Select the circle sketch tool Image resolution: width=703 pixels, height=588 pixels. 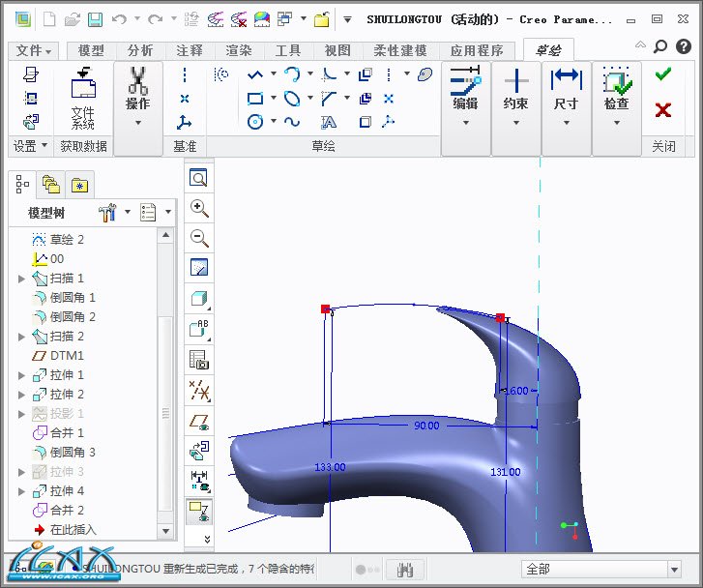(255, 122)
